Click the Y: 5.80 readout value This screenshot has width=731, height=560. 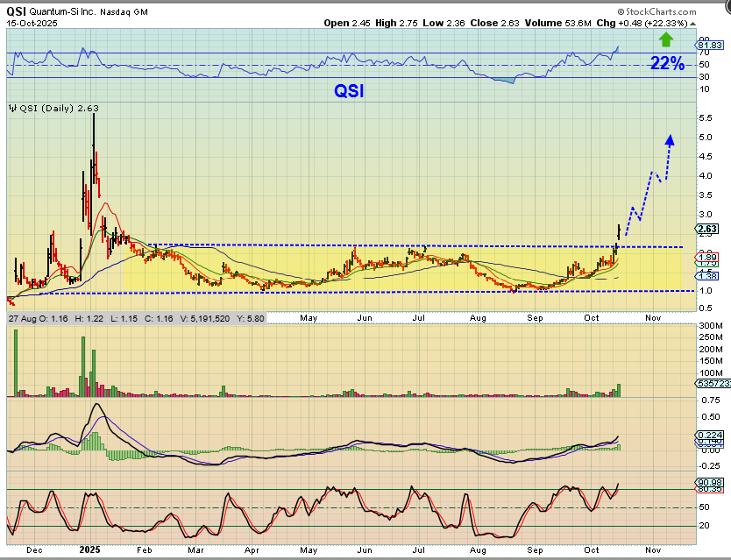coord(251,318)
